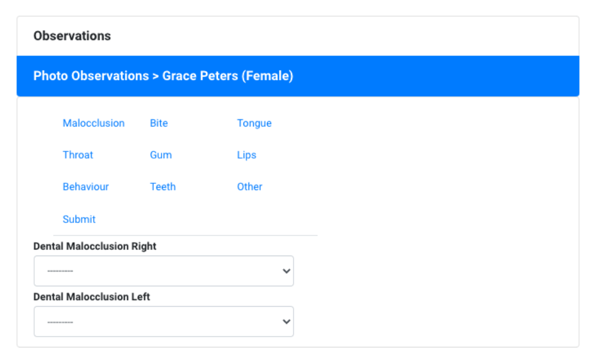Click the patient name Grace Peters (Female)
The width and height of the screenshot is (595, 364).
228,76
